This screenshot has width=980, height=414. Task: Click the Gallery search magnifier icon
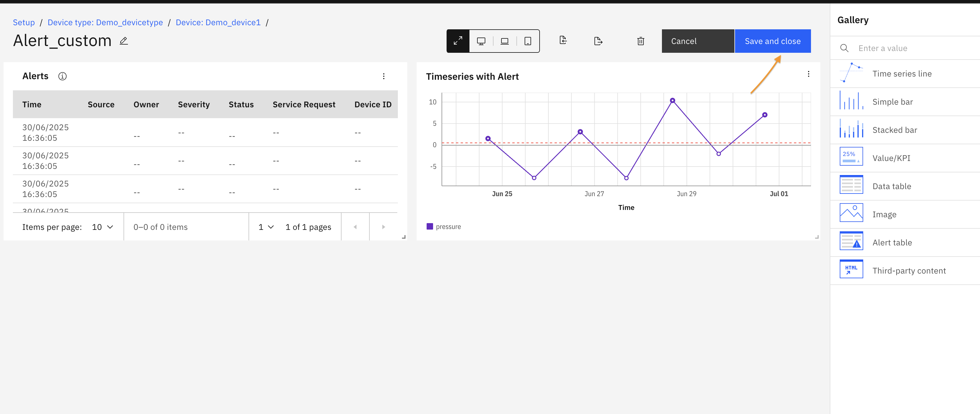click(844, 48)
